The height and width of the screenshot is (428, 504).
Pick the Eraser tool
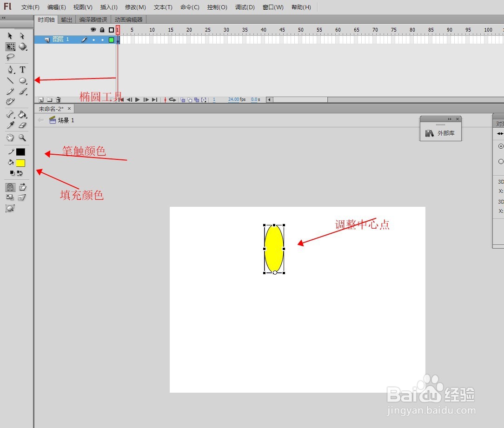pyautogui.click(x=23, y=125)
